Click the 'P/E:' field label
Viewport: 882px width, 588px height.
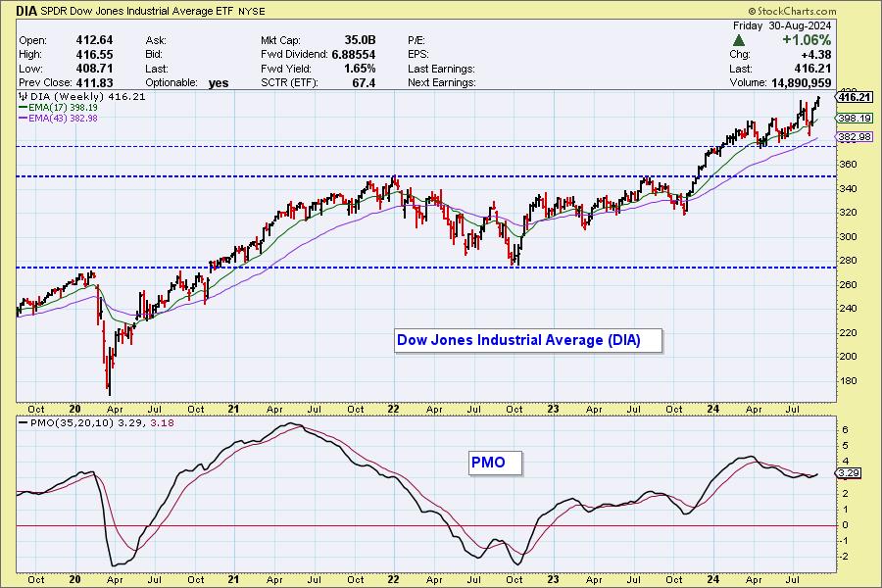tap(416, 40)
